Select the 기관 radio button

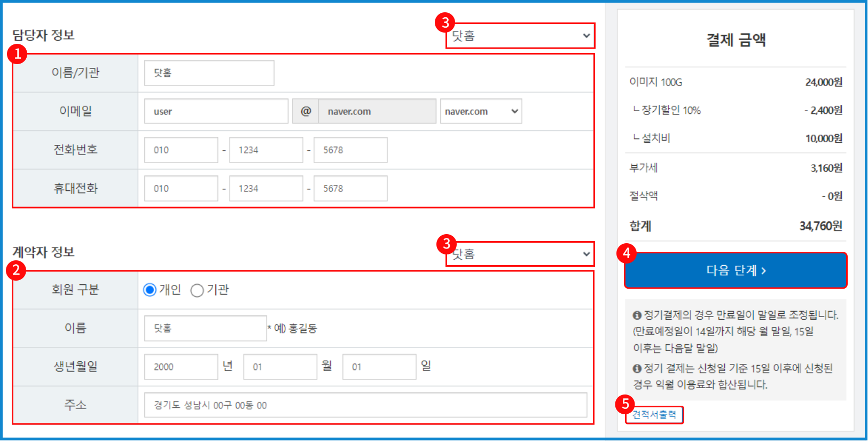tap(197, 290)
